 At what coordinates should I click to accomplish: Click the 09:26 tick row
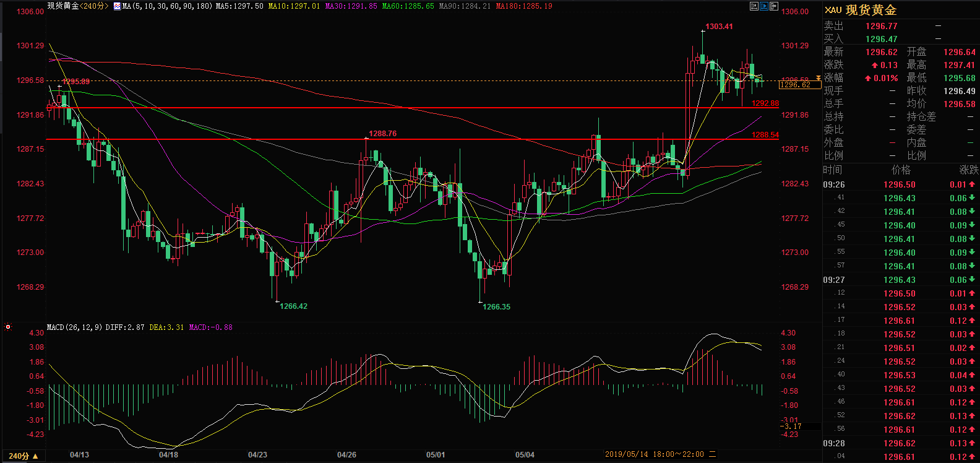tap(901, 184)
